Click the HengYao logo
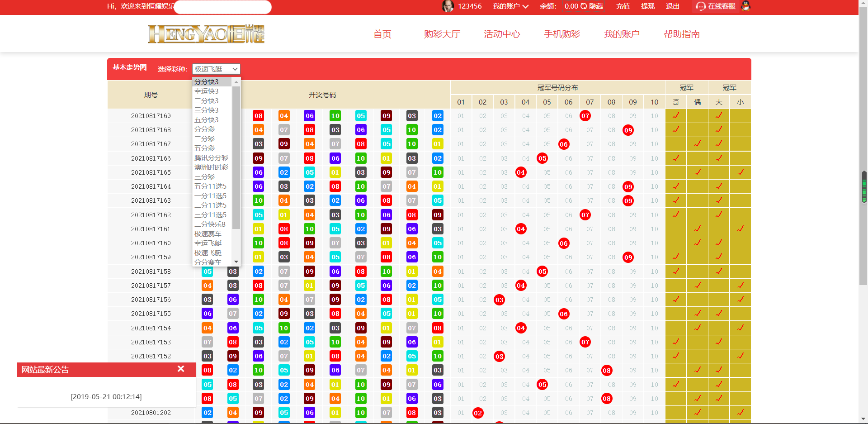Image resolution: width=868 pixels, height=424 pixels. point(206,34)
